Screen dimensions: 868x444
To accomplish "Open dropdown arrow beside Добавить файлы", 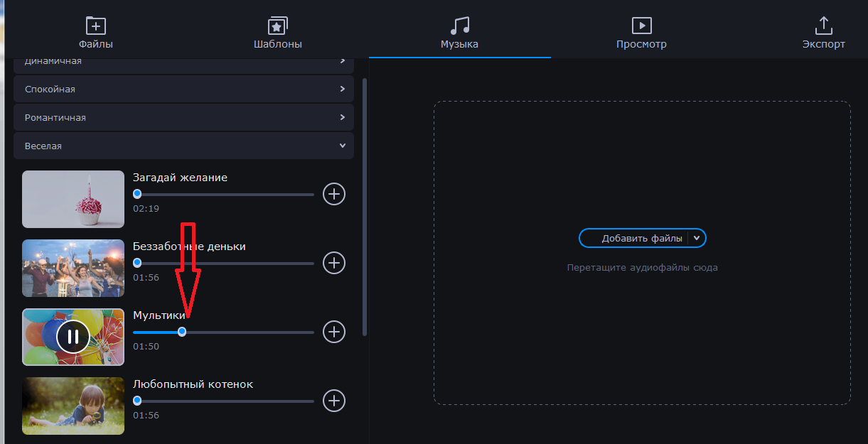I will pyautogui.click(x=697, y=238).
